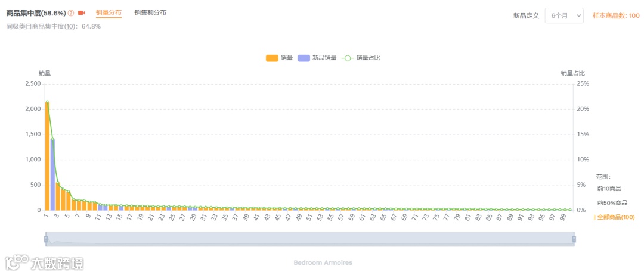Click the purple new-product bar at rank 2
644x275 pixels.
(x=52, y=174)
